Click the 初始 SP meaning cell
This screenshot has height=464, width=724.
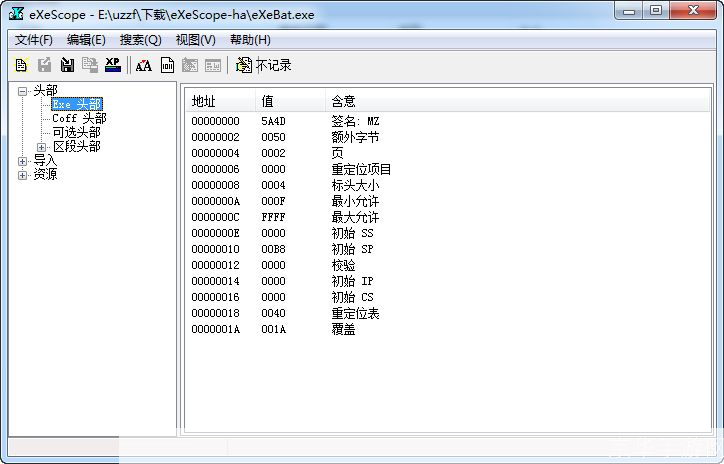click(352, 249)
